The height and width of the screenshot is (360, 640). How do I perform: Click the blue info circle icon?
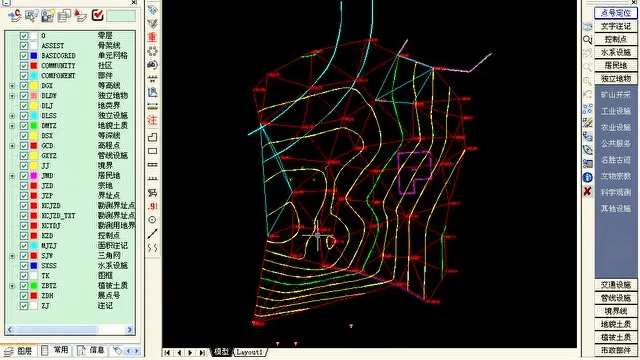[587, 178]
